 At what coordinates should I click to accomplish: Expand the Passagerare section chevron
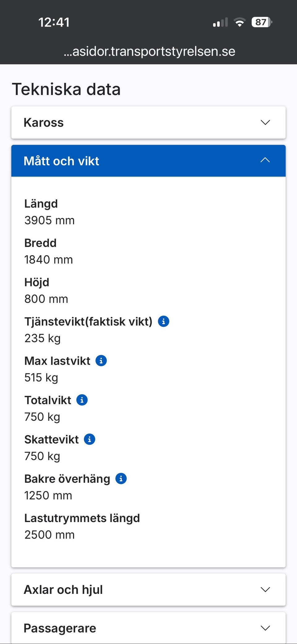[265, 628]
